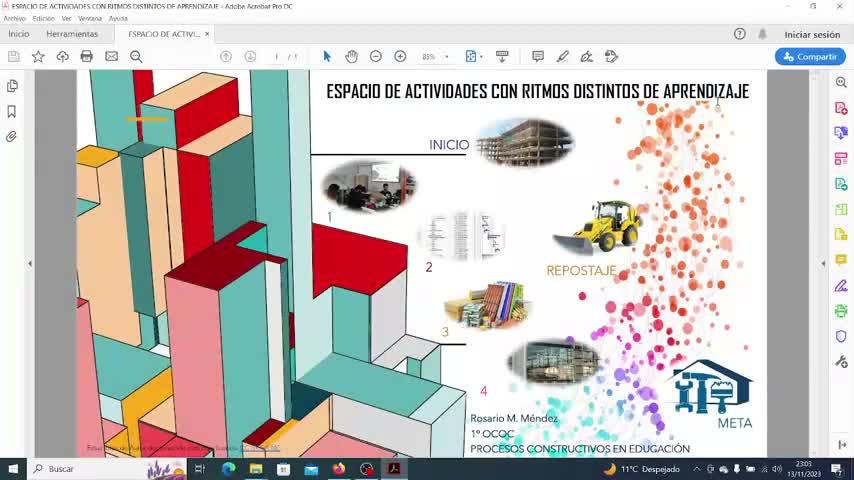Viewport: 854px width, 480px height.
Task: Open the zoom percentage dropdown
Action: point(446,57)
